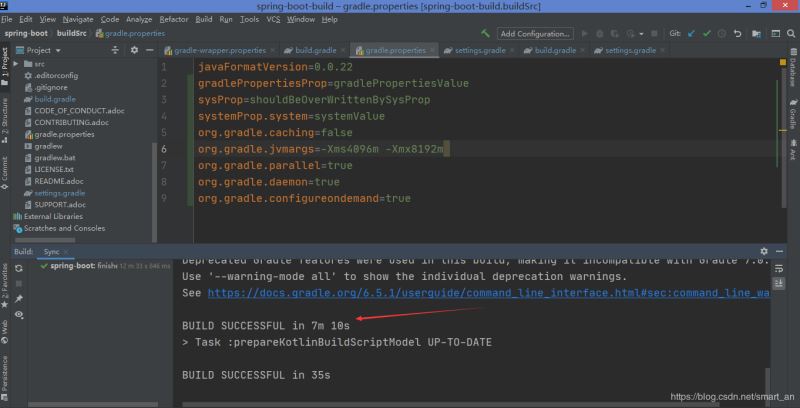This screenshot has height=408, width=800.
Task: Click the Git Commit green checkmark
Action: (x=707, y=34)
